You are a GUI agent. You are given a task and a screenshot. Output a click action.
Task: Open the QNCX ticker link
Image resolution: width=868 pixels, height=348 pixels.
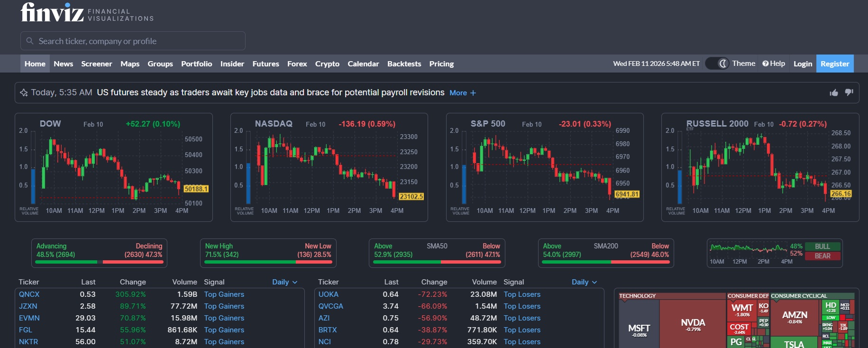[29, 294]
